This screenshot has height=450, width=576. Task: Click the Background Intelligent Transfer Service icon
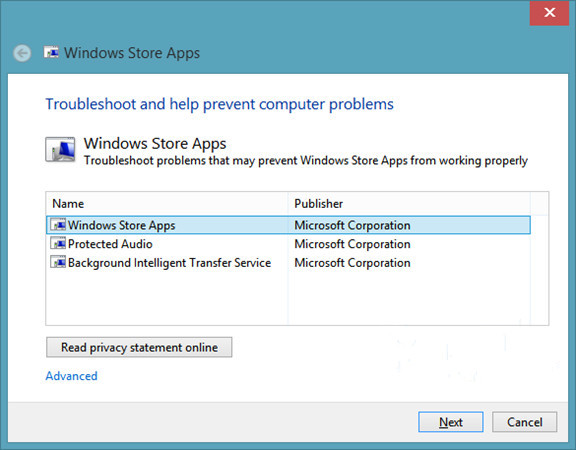click(58, 262)
